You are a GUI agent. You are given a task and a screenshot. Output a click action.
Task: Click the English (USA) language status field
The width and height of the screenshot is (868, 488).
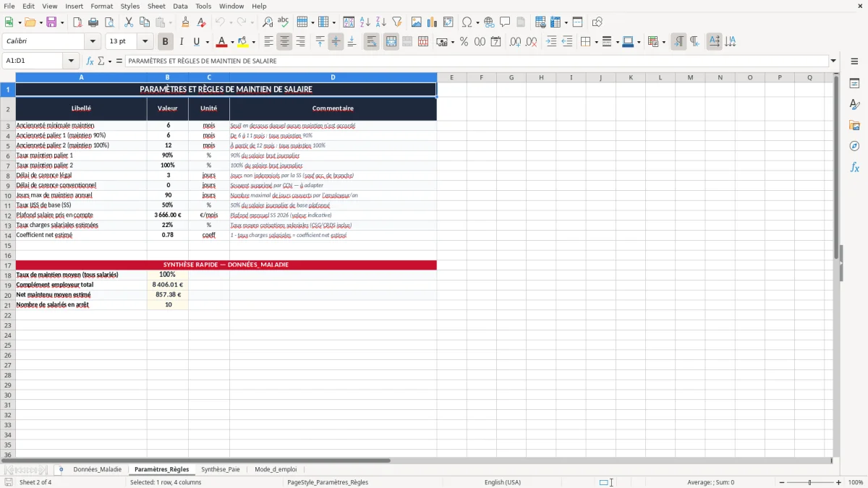coord(503,482)
